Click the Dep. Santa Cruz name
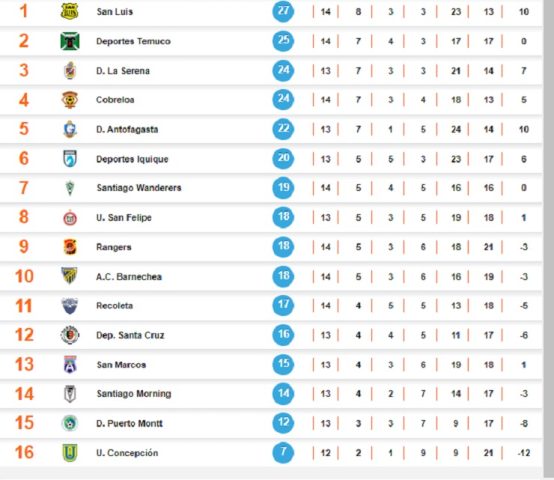Viewport: 554px width, 480px height. tap(130, 335)
